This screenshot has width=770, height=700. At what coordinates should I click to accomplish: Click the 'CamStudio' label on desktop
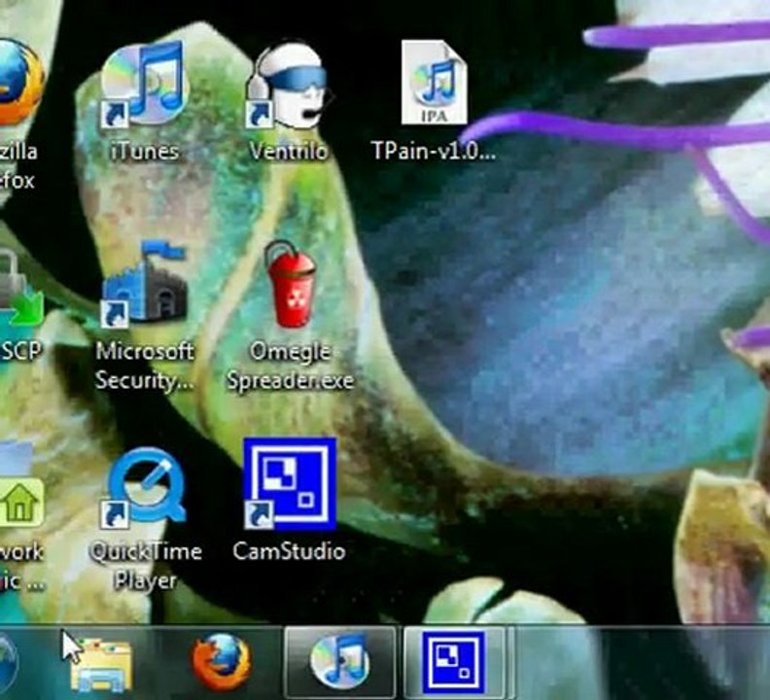tap(289, 551)
